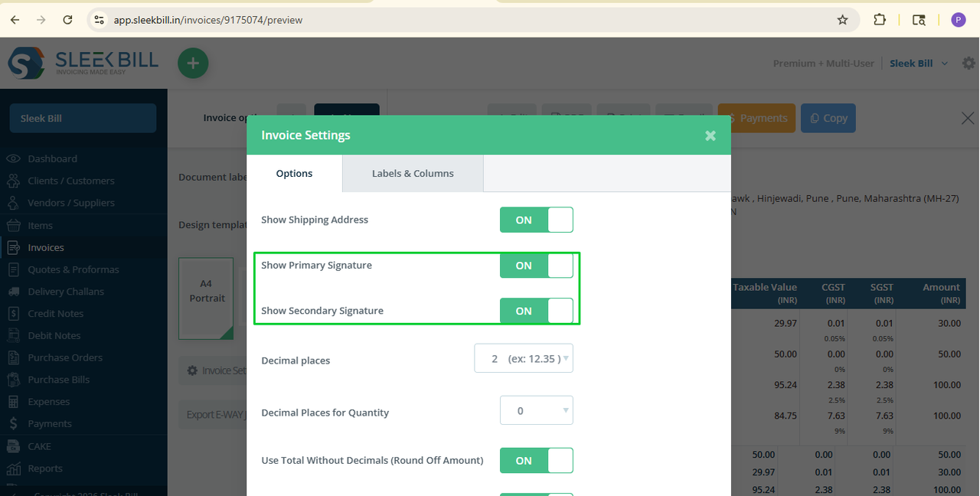The height and width of the screenshot is (496, 980).
Task: Click the Sleek Bill logo
Action: [x=83, y=63]
